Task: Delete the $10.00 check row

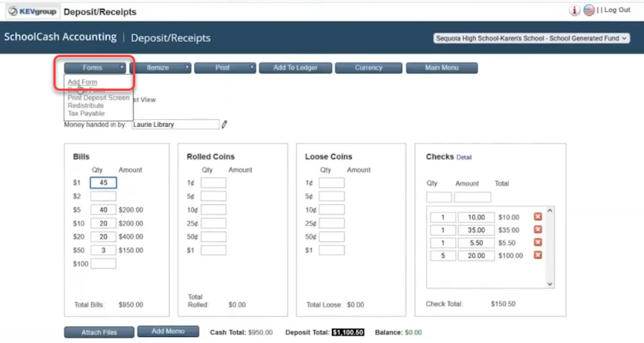Action: (x=537, y=217)
